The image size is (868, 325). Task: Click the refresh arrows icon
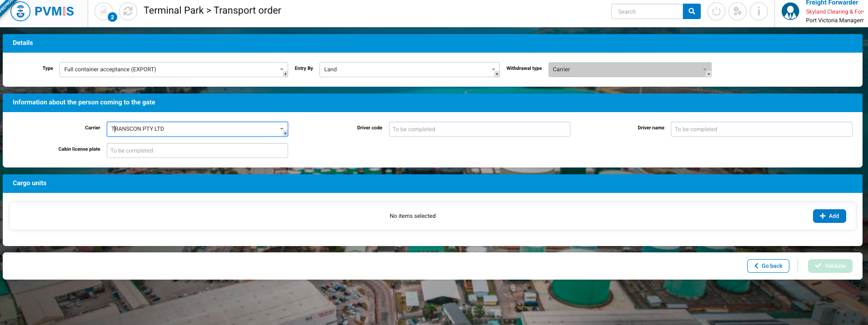coord(128,11)
